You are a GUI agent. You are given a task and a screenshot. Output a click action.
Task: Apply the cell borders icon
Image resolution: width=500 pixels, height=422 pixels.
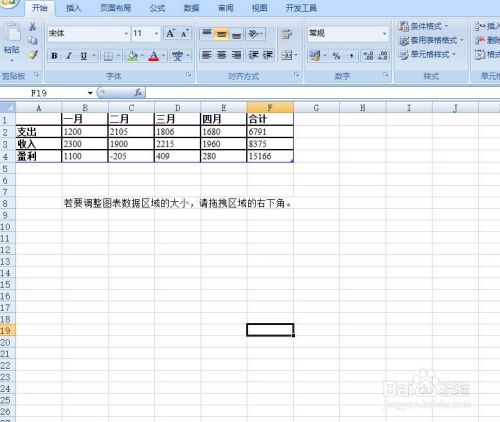[x=108, y=56]
